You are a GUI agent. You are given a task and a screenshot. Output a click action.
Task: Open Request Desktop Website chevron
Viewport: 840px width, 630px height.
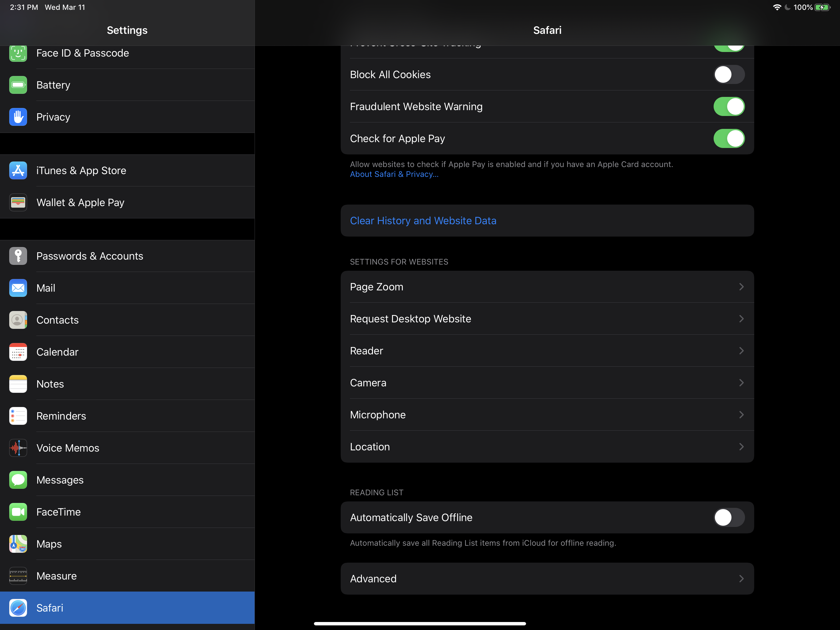[x=741, y=318]
